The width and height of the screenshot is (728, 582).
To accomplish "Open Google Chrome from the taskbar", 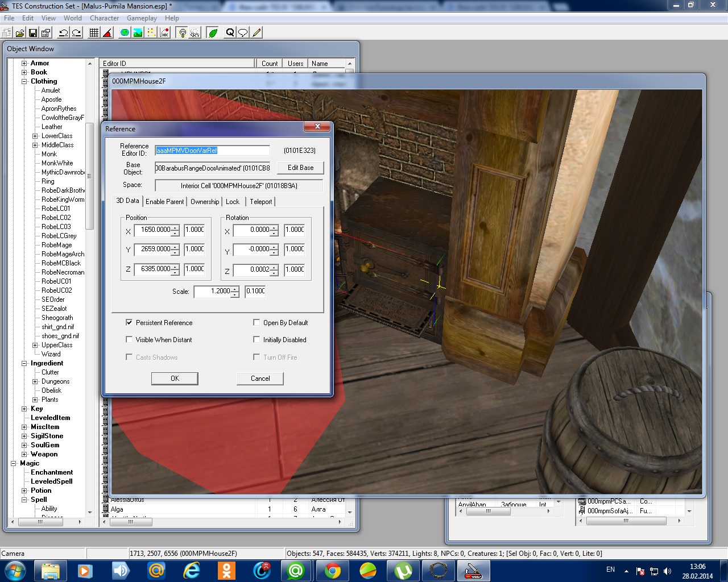I will point(333,571).
